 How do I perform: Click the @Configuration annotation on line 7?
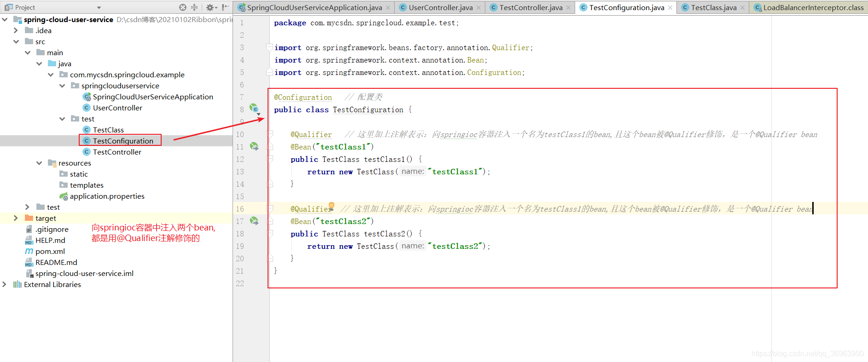tap(303, 97)
